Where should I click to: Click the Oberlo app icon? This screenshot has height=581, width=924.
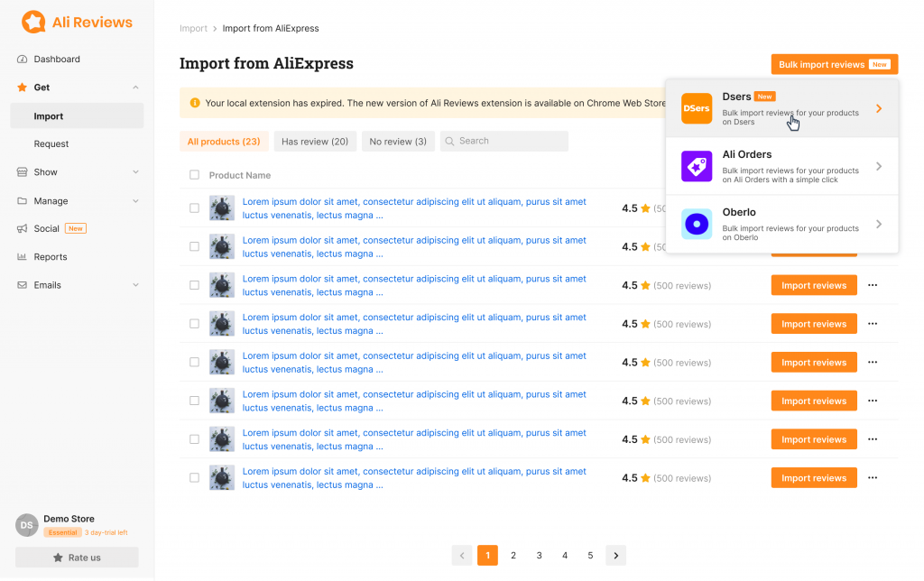coord(697,224)
